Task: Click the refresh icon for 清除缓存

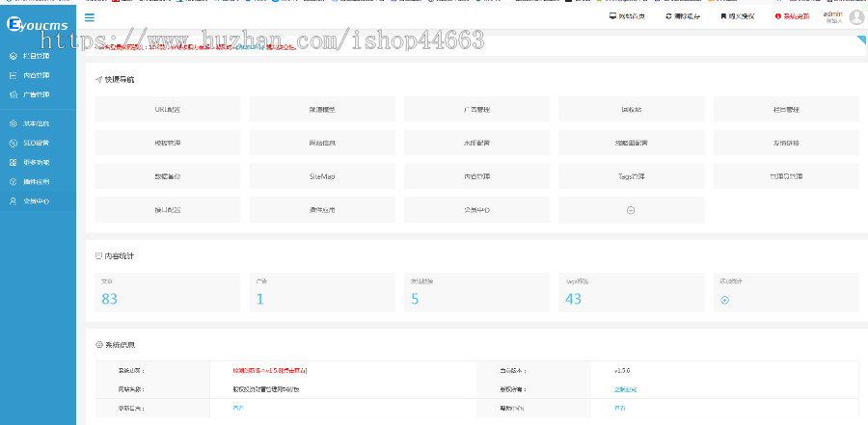Action: [x=668, y=16]
